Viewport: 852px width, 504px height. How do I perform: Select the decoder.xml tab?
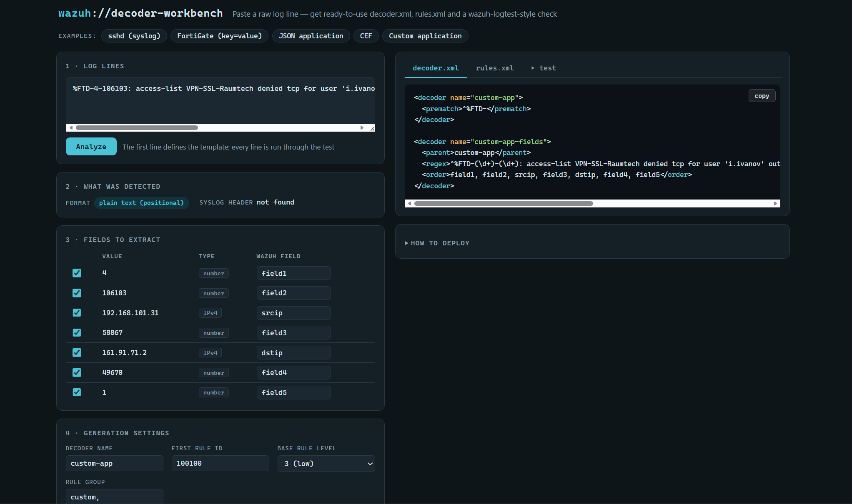click(436, 68)
